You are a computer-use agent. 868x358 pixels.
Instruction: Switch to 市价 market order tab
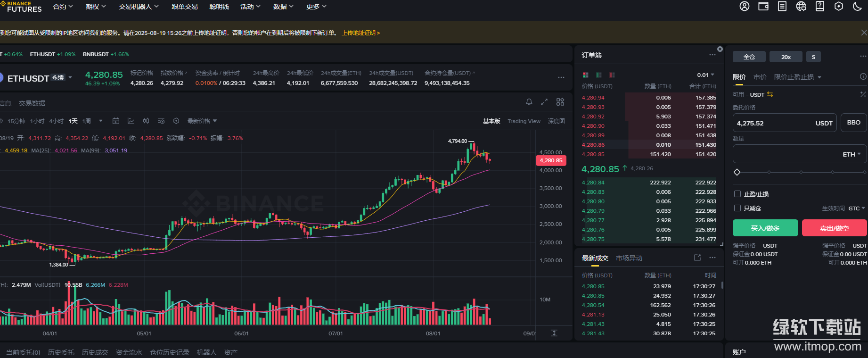click(760, 77)
